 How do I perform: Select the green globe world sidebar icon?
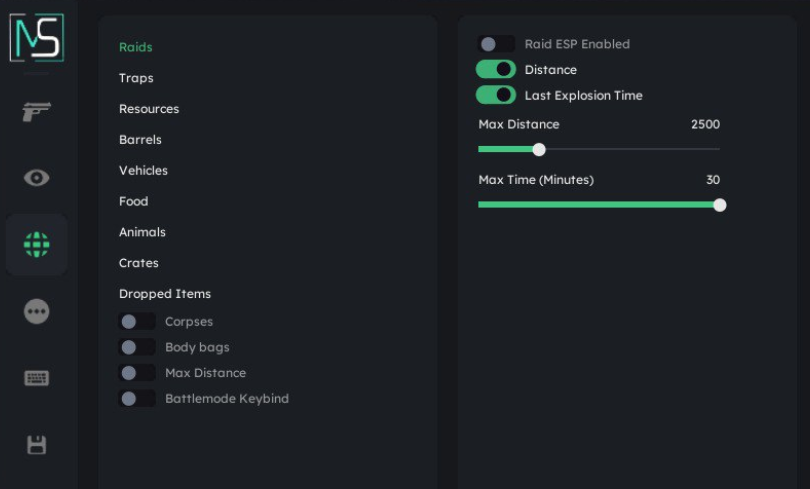point(37,244)
